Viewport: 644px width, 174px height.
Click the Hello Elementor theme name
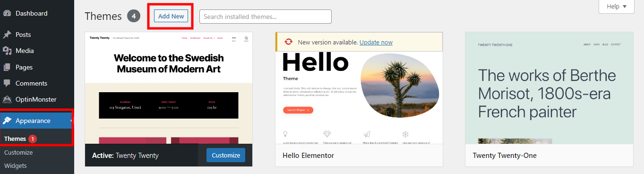(309, 155)
